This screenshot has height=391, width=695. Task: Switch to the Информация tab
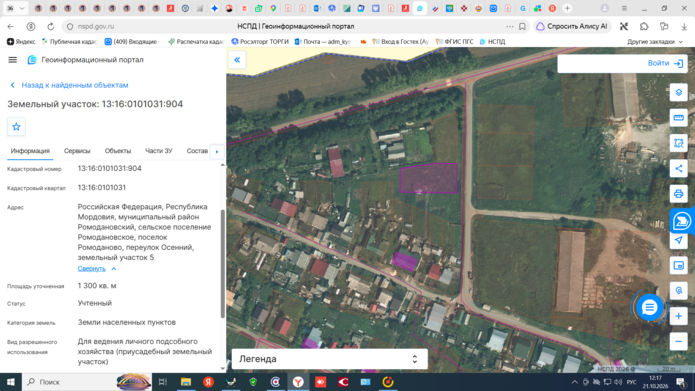30,151
